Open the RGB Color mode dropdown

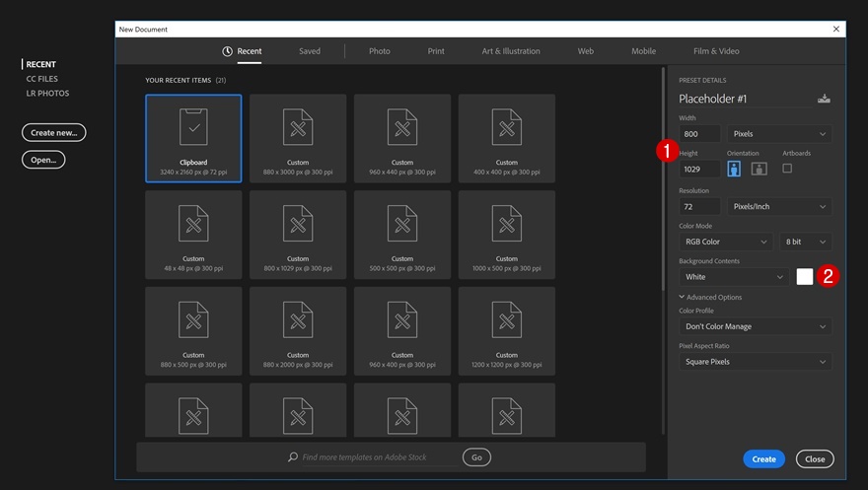point(726,242)
